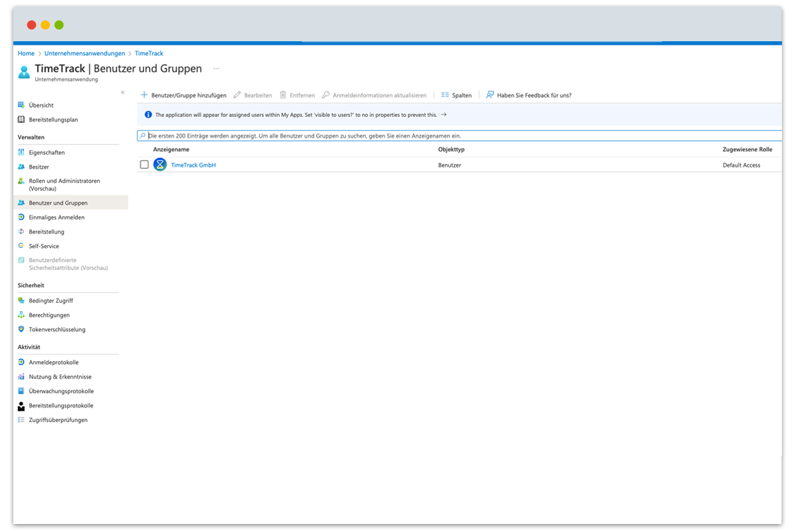Image resolution: width=798 pixels, height=532 pixels.
Task: Click the Übersicht icon in sidebar
Action: point(21,105)
